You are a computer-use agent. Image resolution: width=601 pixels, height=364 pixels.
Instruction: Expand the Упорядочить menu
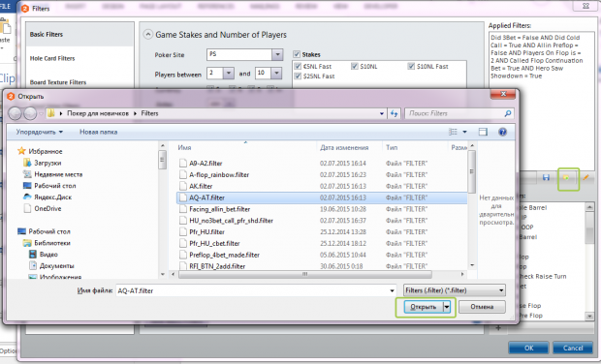click(39, 132)
